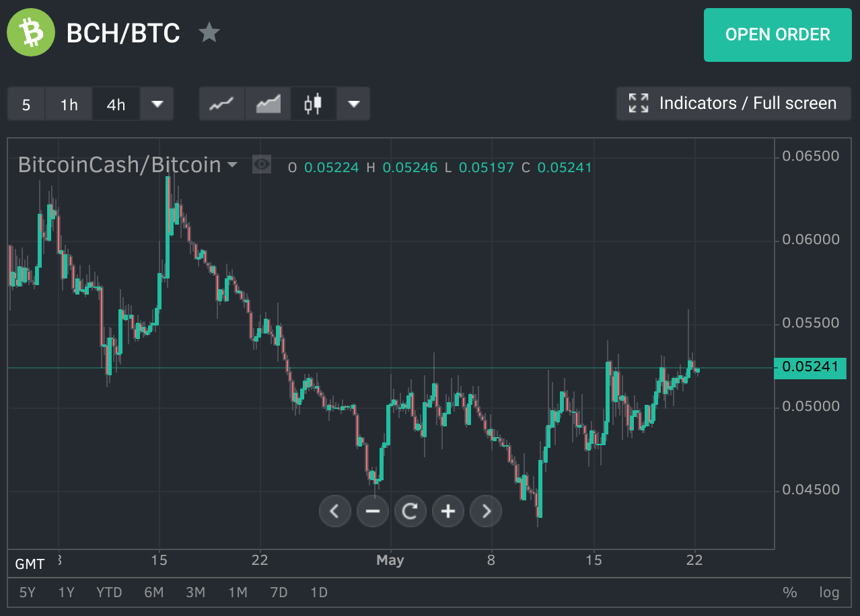This screenshot has height=616, width=860.
Task: Click the 0.05500 price axis label
Action: click(811, 323)
